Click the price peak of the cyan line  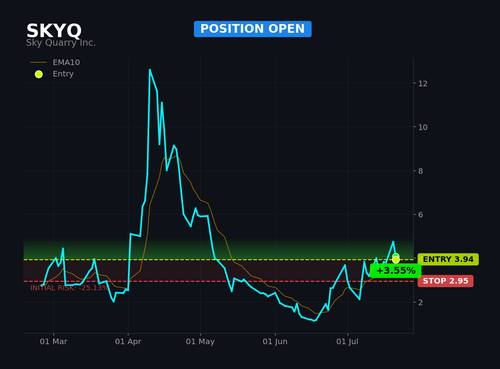tap(150, 70)
